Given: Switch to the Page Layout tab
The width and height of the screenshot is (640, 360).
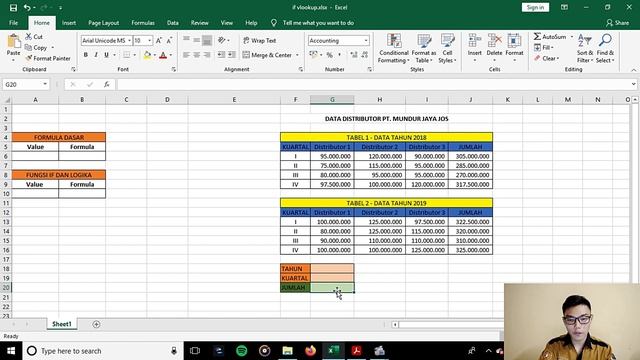Looking at the screenshot, I should pyautogui.click(x=103, y=23).
